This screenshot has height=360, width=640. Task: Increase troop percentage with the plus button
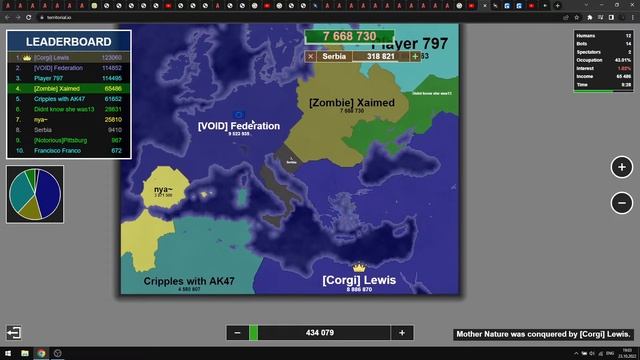coord(402,333)
